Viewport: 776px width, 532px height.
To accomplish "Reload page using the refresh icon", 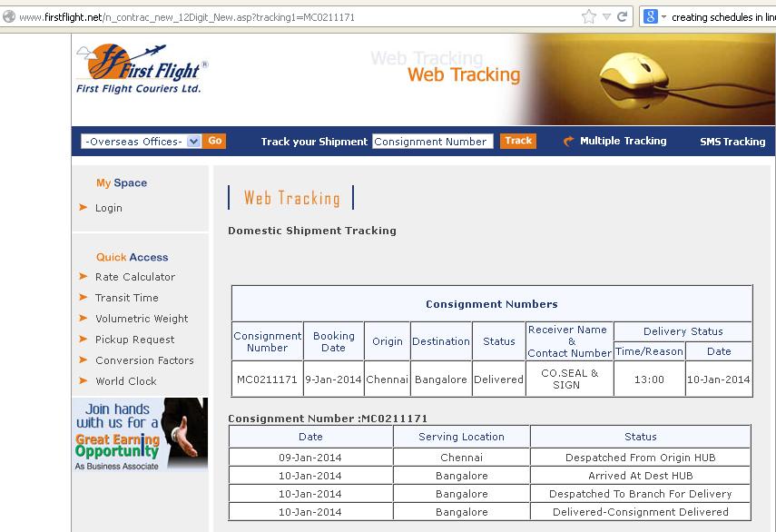I will tap(623, 16).
